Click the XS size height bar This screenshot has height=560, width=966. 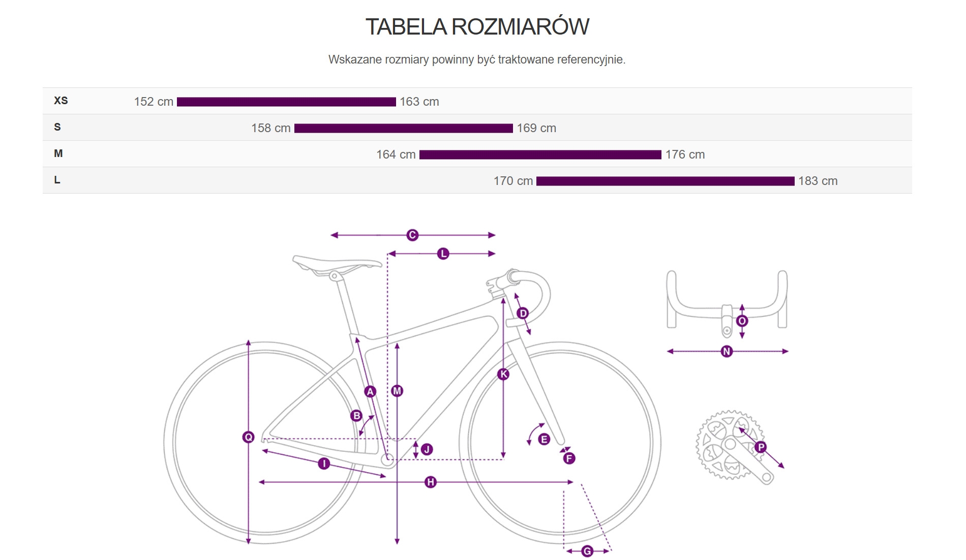coord(286,102)
